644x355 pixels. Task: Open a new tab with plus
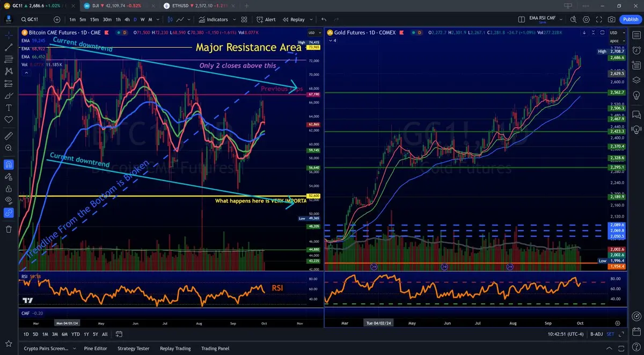tap(247, 5)
